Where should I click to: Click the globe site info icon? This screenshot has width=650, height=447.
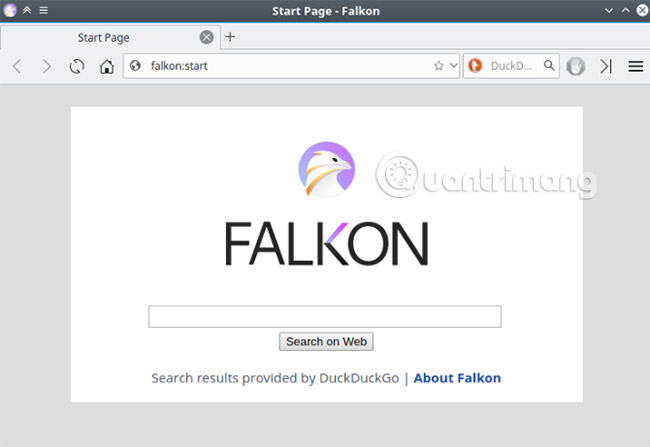click(135, 66)
